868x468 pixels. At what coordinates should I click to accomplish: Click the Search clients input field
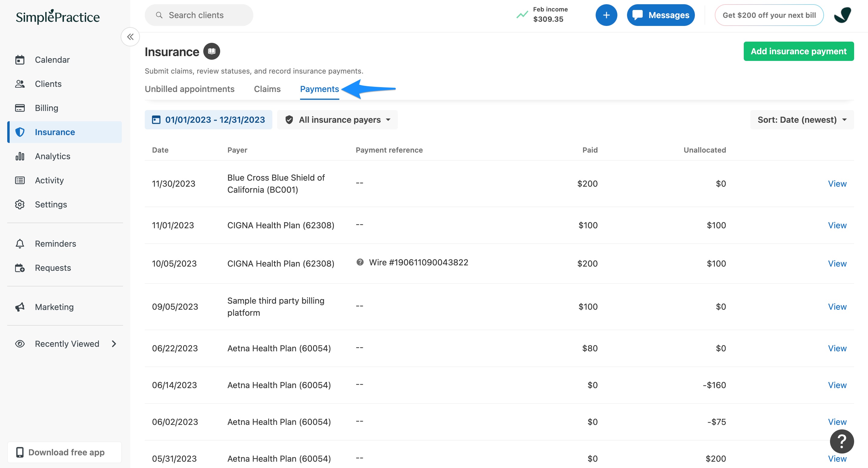199,15
